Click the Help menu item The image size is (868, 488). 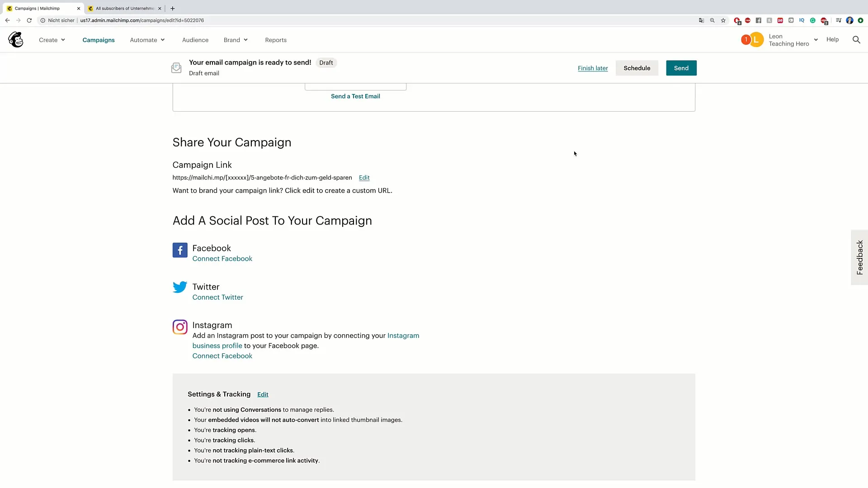[832, 39]
